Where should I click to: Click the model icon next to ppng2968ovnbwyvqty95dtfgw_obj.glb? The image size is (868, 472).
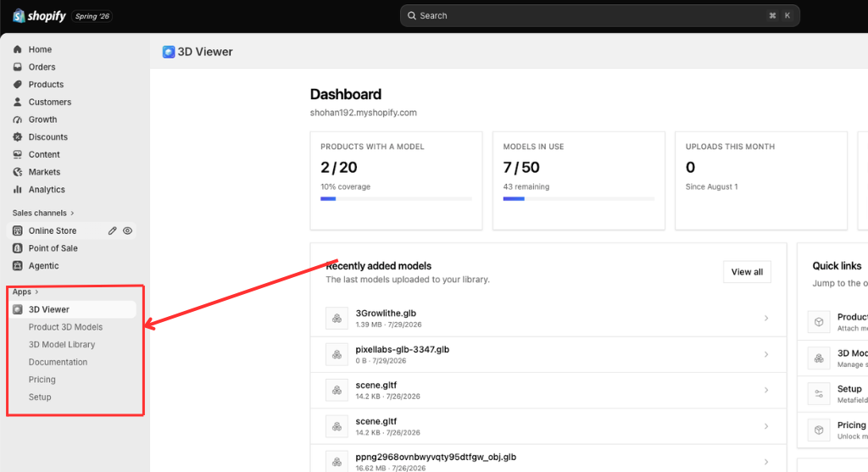coord(337,462)
